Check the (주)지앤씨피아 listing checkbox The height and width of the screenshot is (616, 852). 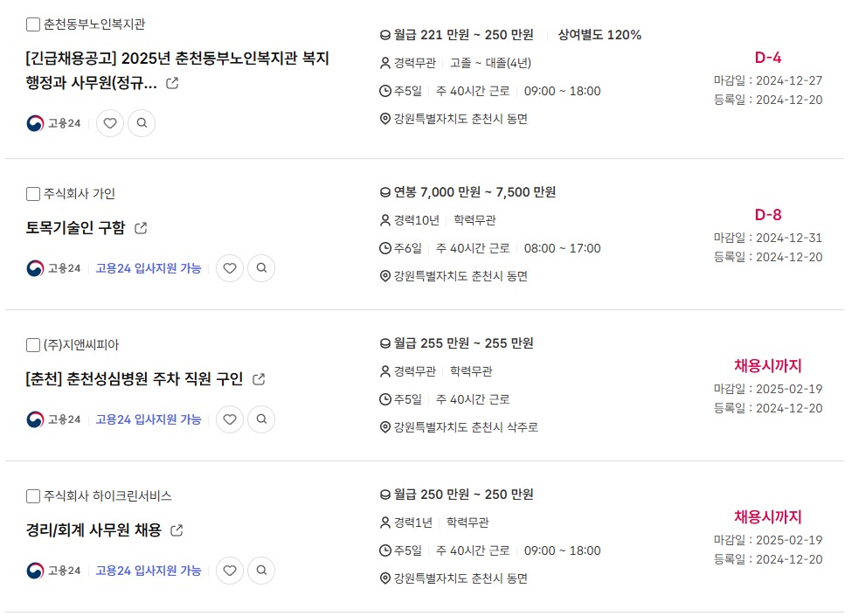[x=33, y=345]
